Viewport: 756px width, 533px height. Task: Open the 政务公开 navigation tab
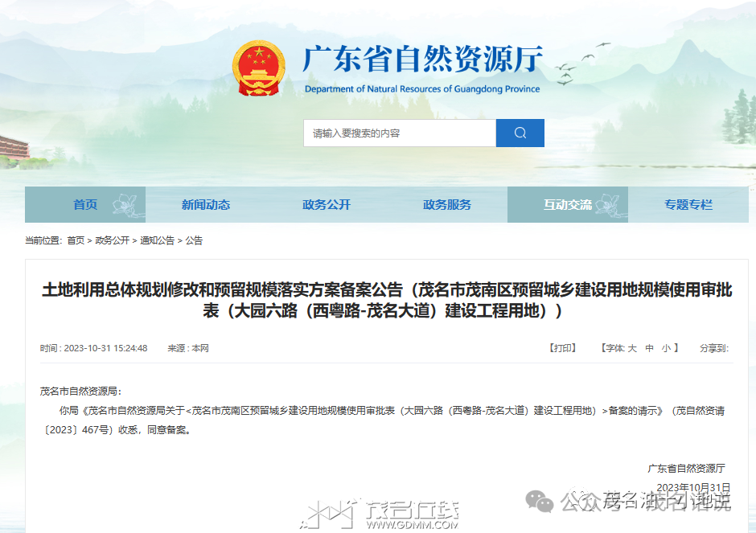tap(327, 205)
